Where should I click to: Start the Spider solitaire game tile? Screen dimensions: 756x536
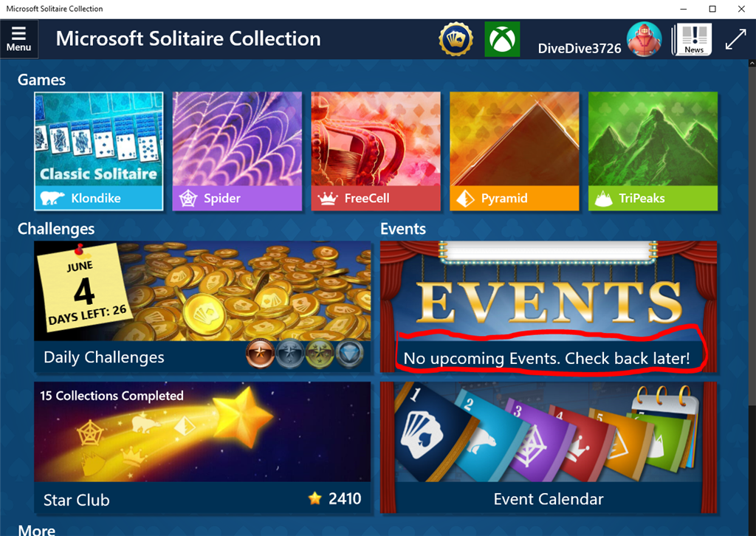click(237, 151)
